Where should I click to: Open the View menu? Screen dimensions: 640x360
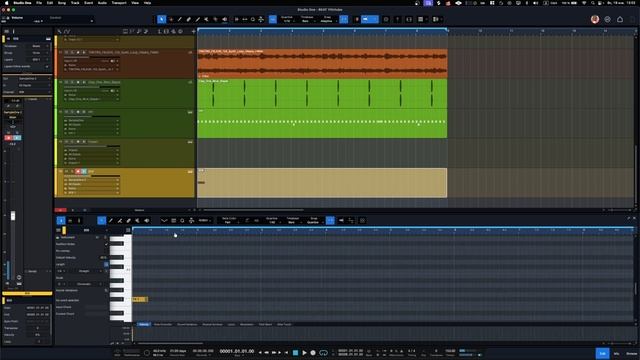click(135, 3)
